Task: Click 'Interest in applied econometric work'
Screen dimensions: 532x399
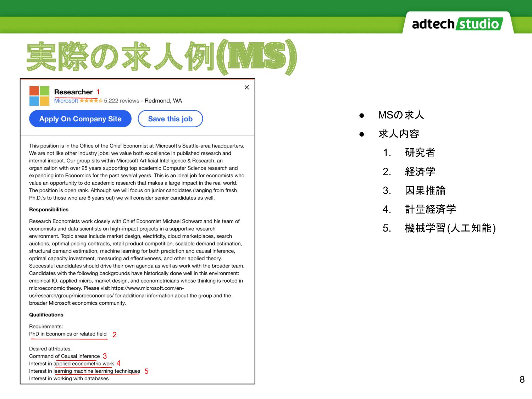Action: pos(72,364)
